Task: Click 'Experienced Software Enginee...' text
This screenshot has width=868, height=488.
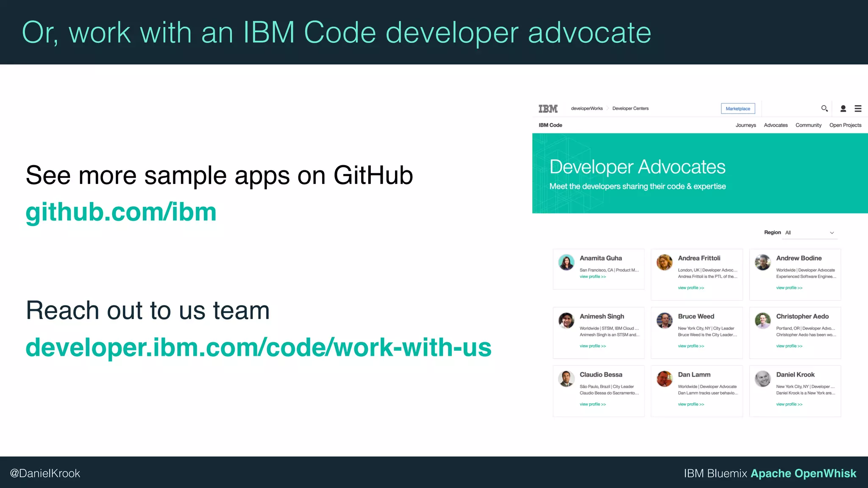Action: pos(806,277)
